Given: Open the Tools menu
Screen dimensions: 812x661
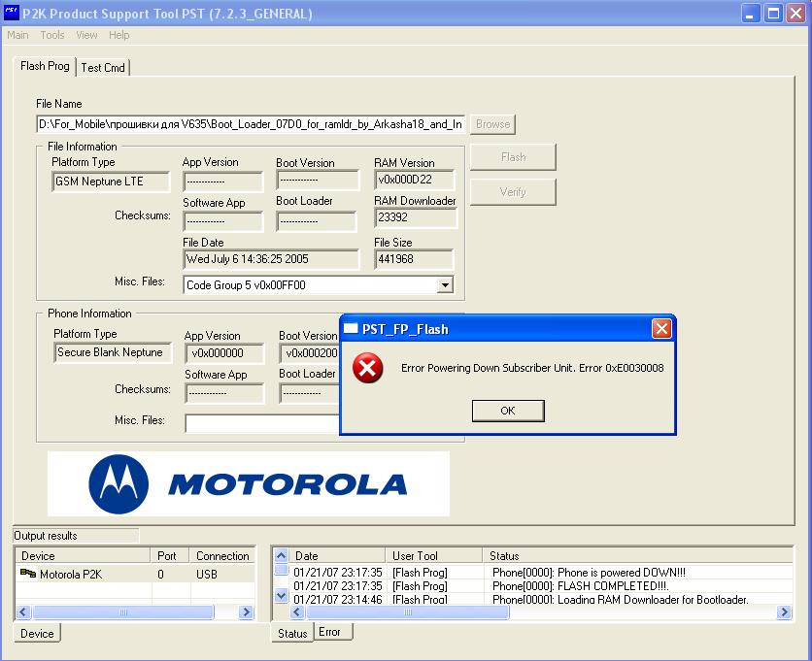Looking at the screenshot, I should pos(52,35).
